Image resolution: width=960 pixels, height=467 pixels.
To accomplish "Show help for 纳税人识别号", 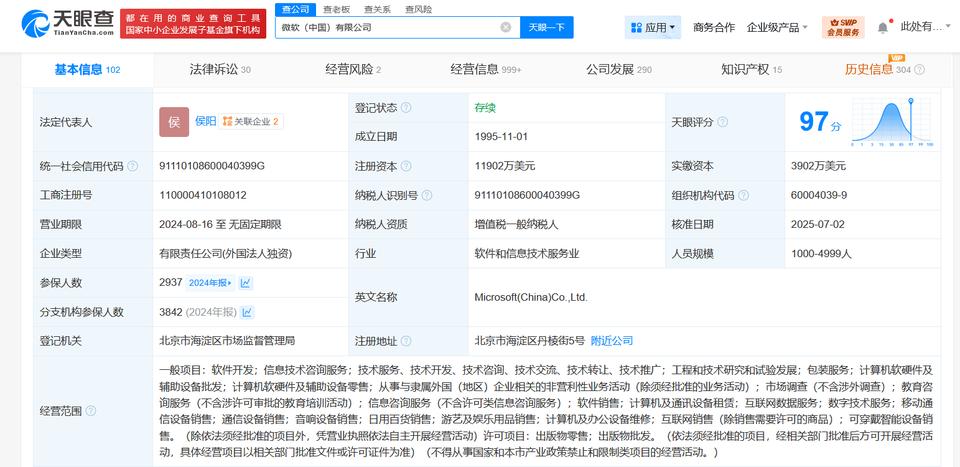I will click(x=427, y=195).
